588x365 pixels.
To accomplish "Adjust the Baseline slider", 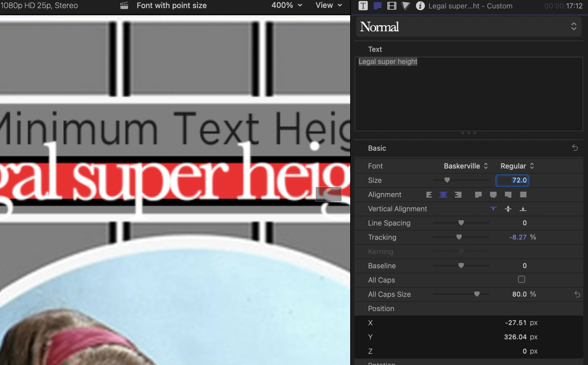I will click(x=461, y=266).
